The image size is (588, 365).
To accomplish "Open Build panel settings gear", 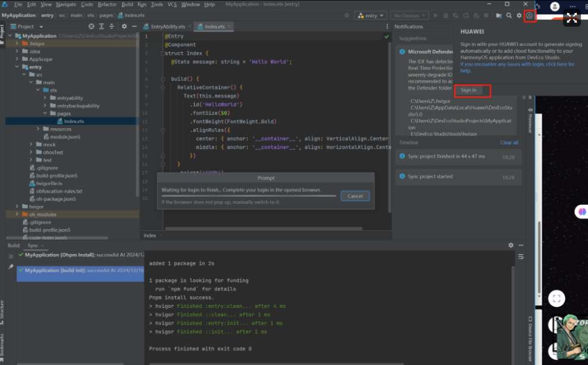I will coord(511,245).
